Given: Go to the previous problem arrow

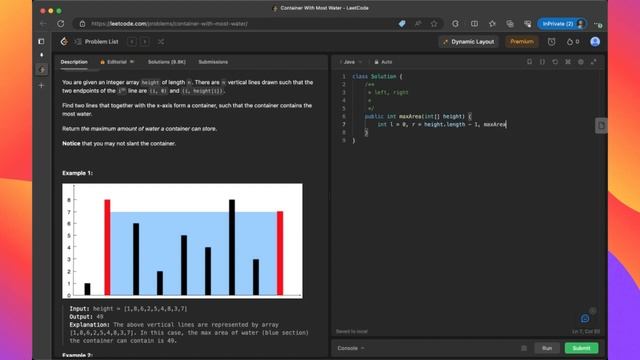Looking at the screenshot, I should tap(132, 42).
